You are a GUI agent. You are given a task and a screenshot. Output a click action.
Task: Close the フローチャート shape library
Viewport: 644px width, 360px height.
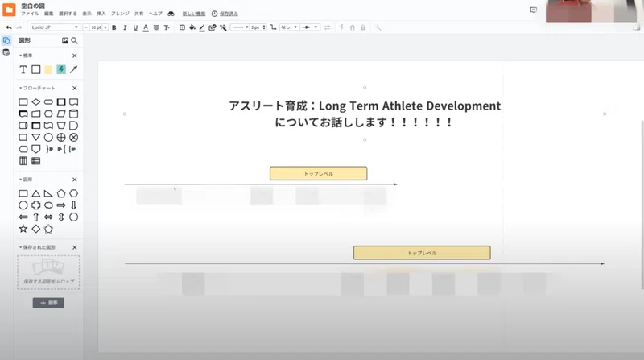pos(75,88)
